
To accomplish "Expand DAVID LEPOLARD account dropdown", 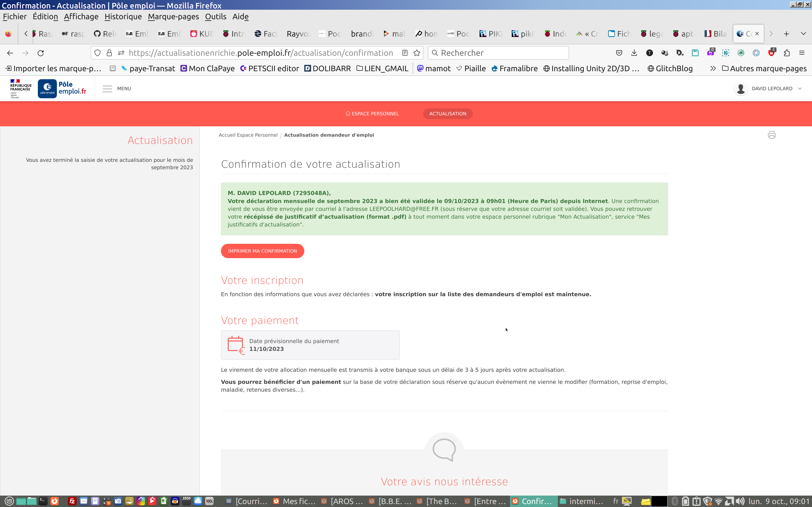I will click(800, 89).
